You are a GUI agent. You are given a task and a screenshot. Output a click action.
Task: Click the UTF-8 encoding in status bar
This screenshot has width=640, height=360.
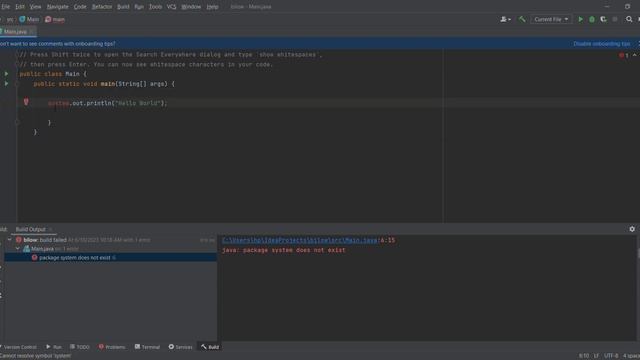pos(611,356)
